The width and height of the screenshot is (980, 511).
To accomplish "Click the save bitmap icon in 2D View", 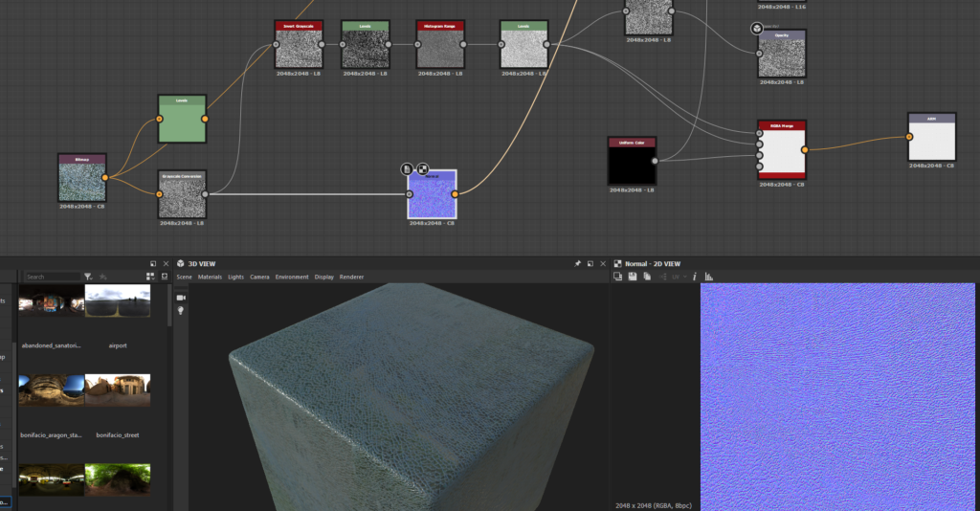I will click(x=633, y=277).
